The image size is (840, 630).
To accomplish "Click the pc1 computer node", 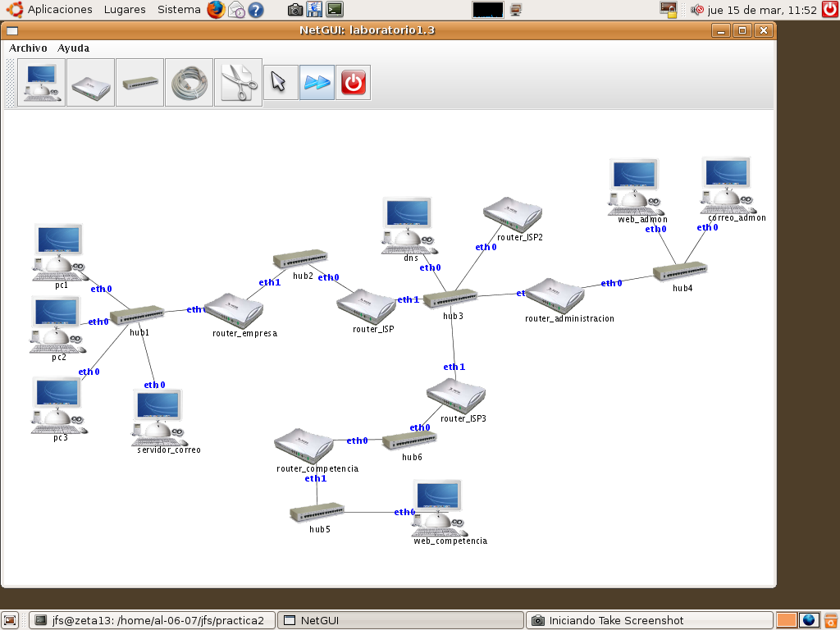I will pos(59,249).
